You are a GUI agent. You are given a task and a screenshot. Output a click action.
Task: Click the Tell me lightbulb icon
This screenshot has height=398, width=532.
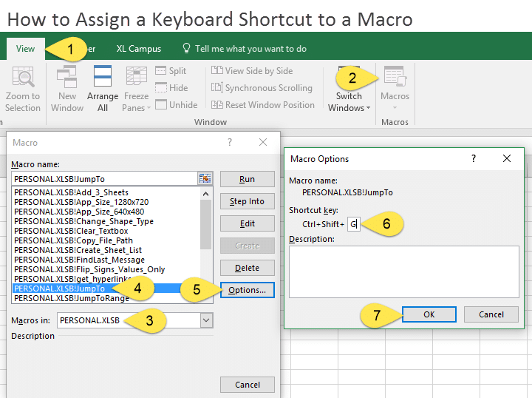pyautogui.click(x=186, y=49)
